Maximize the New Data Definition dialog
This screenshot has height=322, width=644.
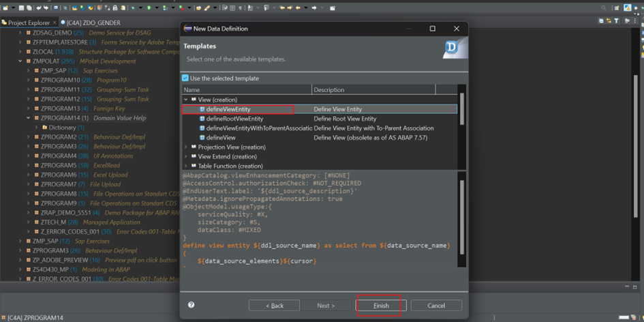433,29
